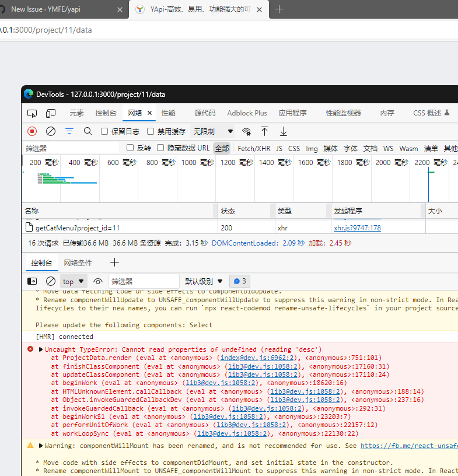Open the top context selector dropdown
Image resolution: width=458 pixels, height=476 pixels.
(73, 281)
